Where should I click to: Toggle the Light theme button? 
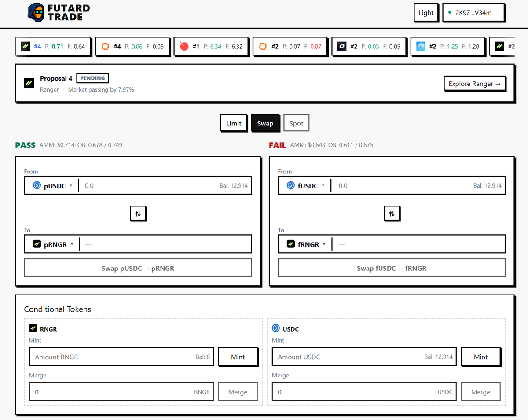(426, 13)
